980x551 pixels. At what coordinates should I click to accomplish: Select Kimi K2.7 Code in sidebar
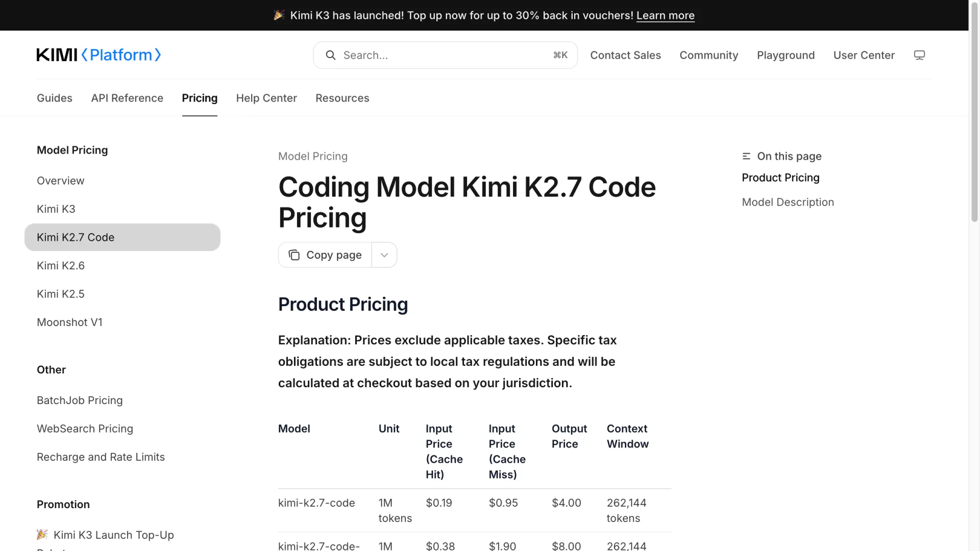pos(122,237)
